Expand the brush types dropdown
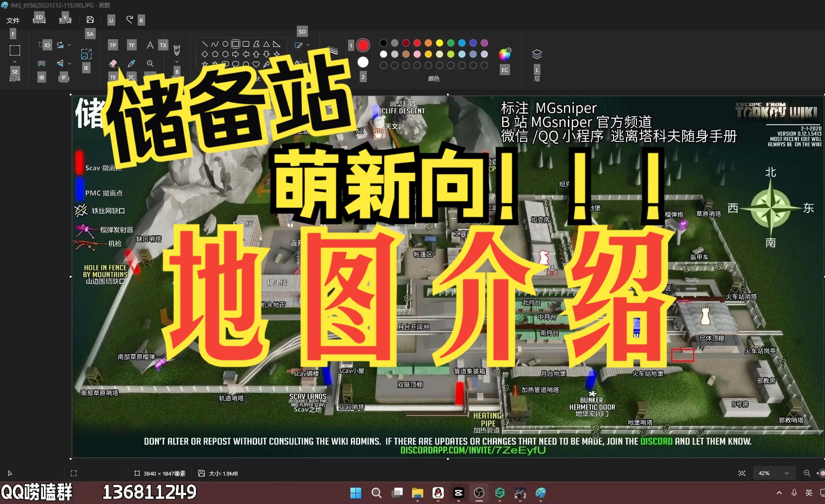This screenshot has width=825, height=504. point(177,62)
